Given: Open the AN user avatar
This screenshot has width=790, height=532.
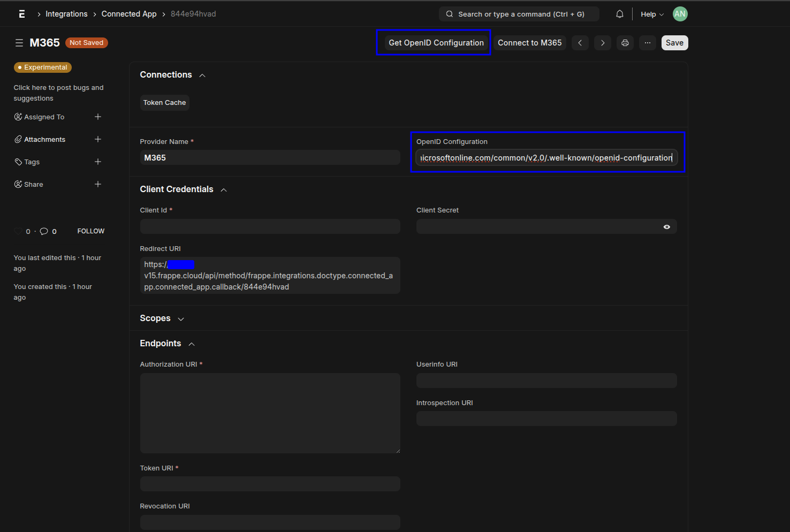Looking at the screenshot, I should [x=680, y=14].
